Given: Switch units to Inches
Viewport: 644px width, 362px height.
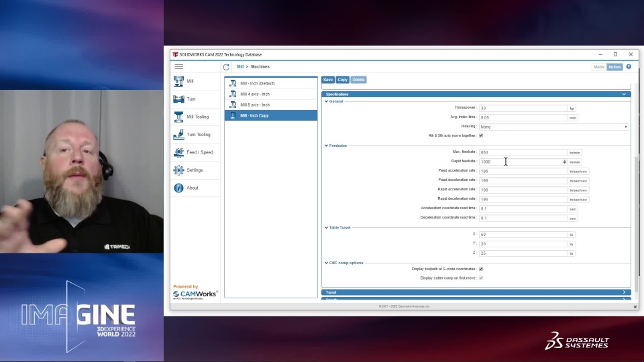Looking at the screenshot, I should pyautogui.click(x=615, y=67).
